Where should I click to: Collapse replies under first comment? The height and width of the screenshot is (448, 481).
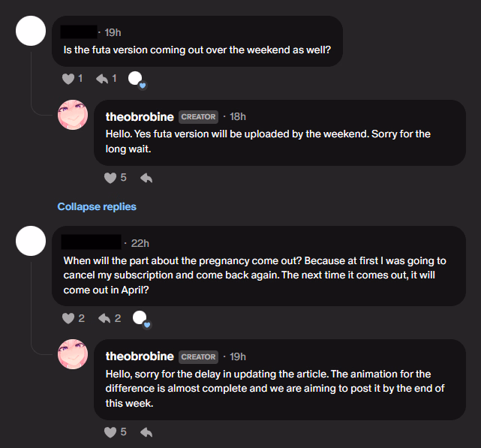(97, 206)
